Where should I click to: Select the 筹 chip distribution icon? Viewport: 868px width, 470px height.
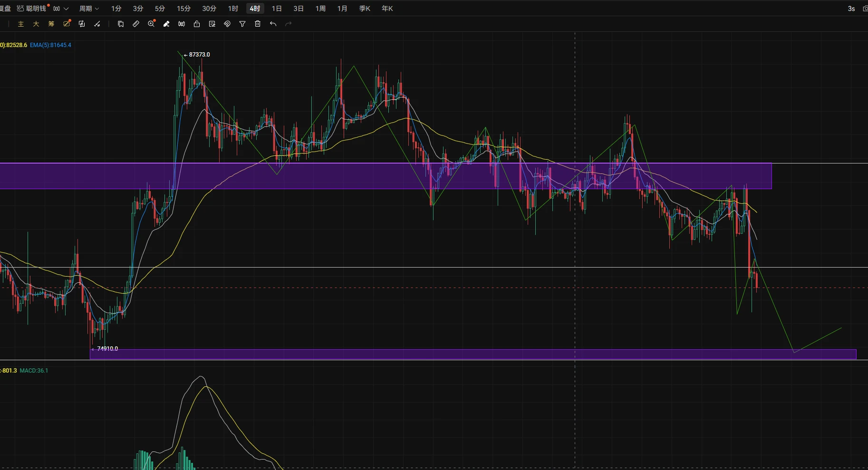point(51,24)
